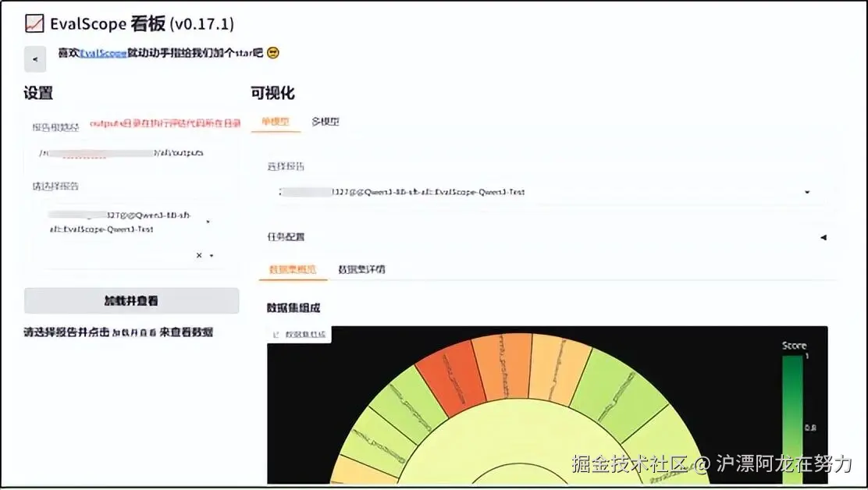Click the EvalScope dashboard logo icon

tap(34, 23)
